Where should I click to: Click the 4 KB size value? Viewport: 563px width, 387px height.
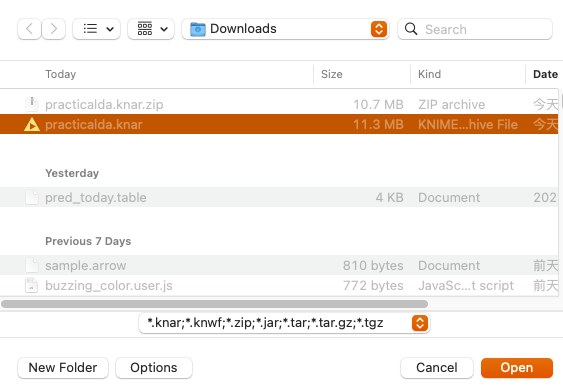(390, 197)
